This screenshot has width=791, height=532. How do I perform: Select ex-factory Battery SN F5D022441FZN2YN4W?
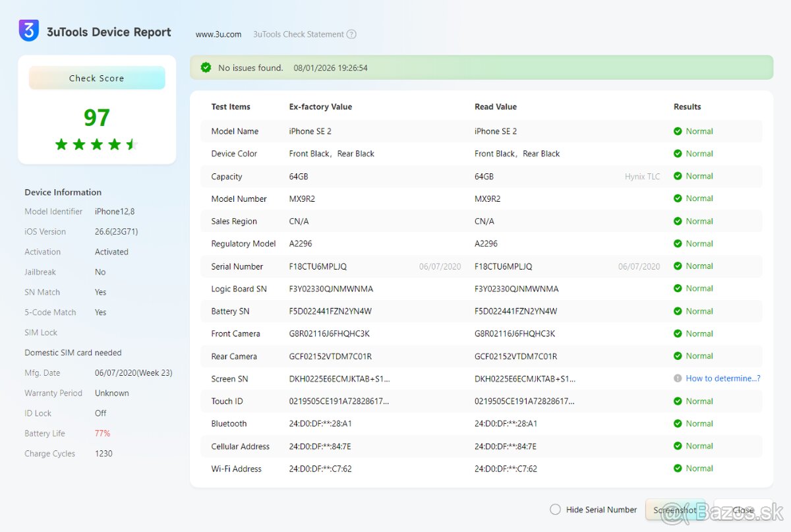click(x=330, y=311)
